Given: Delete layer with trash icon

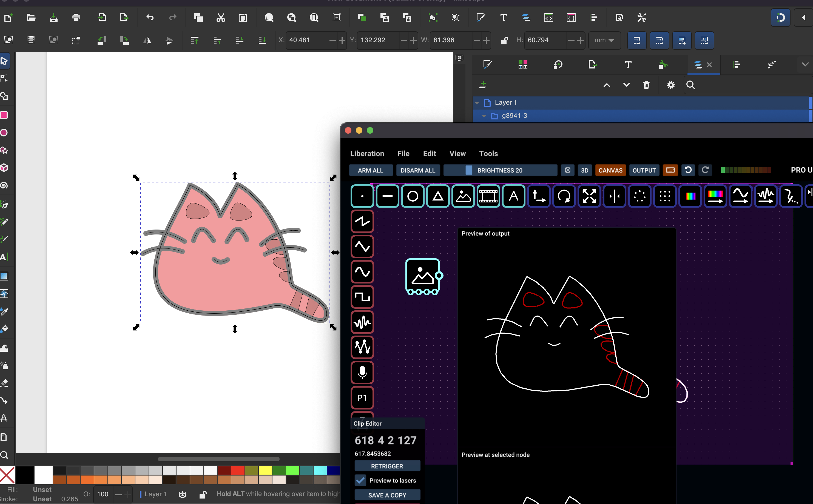Looking at the screenshot, I should click(646, 85).
